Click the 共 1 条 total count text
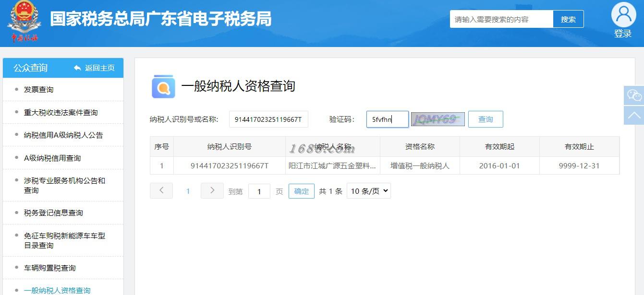Viewport: 644px width, 295px height. click(330, 191)
